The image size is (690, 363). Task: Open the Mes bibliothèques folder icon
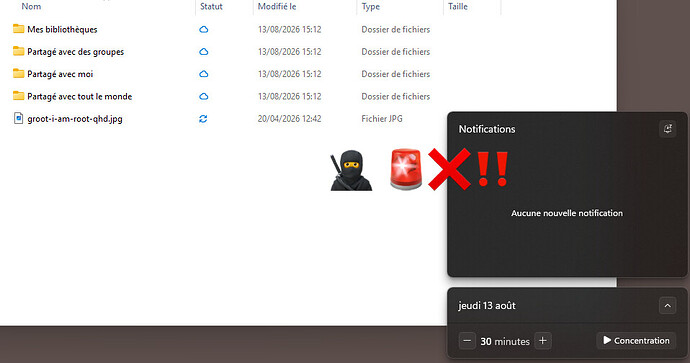(x=18, y=29)
